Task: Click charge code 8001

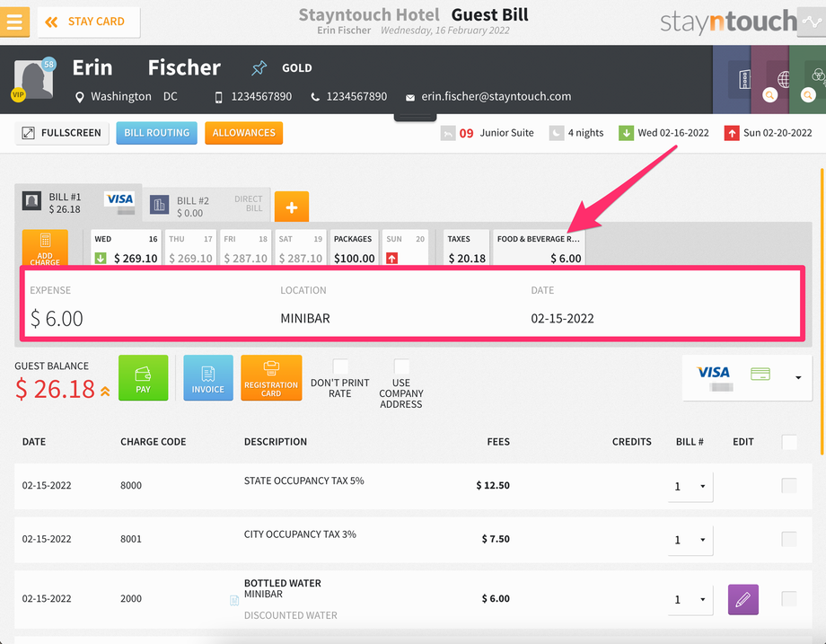Action: pos(131,539)
